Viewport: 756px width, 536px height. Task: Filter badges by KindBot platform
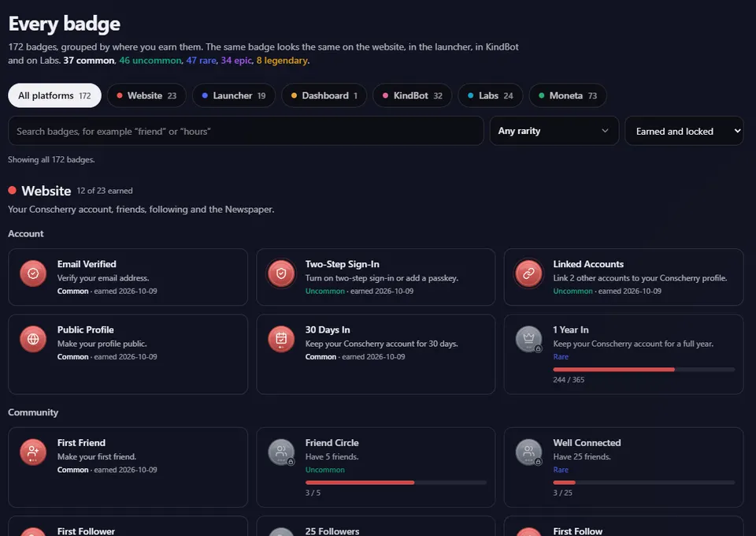[412, 95]
